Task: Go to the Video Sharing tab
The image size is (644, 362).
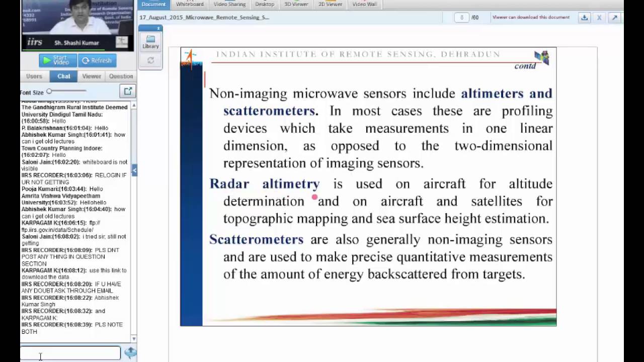Action: pos(229,4)
